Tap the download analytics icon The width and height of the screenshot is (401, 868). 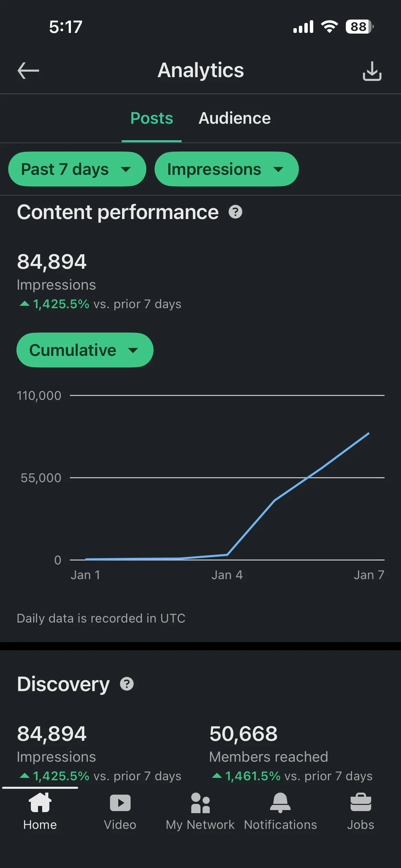coord(372,70)
